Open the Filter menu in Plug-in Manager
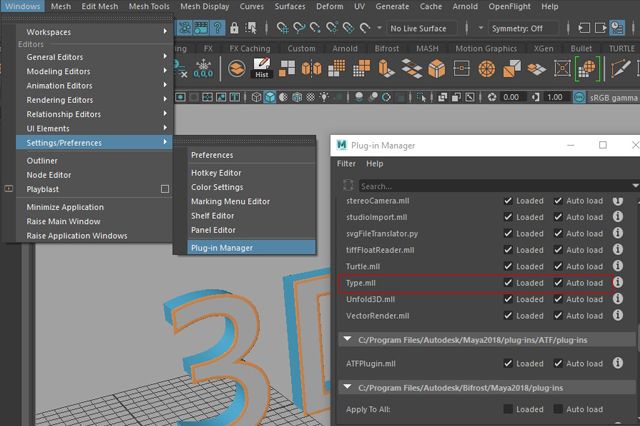 pos(346,163)
